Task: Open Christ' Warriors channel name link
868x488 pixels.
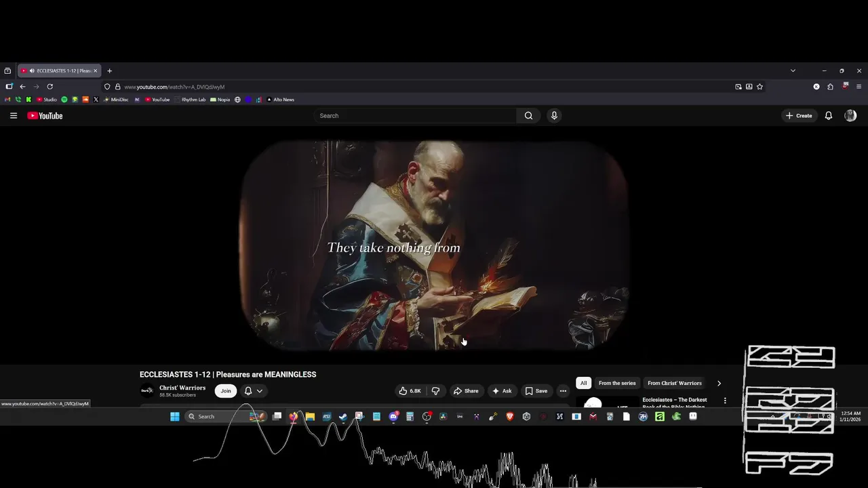Action: coord(182,388)
